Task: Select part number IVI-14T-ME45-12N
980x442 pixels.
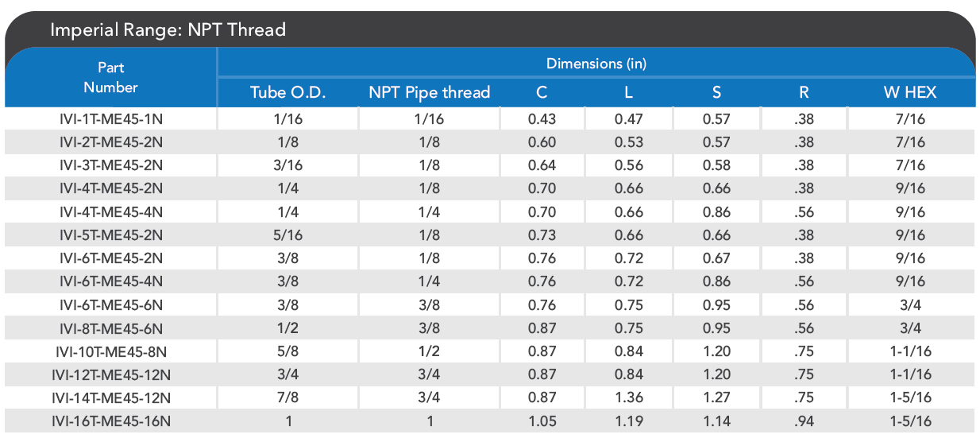Action: [111, 397]
